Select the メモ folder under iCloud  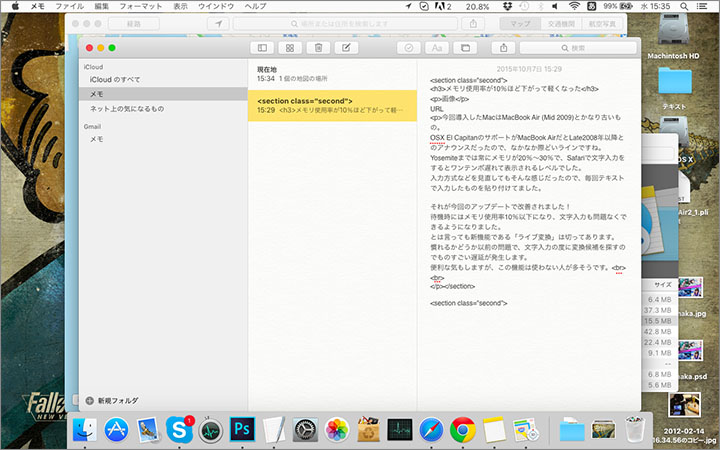(x=163, y=94)
